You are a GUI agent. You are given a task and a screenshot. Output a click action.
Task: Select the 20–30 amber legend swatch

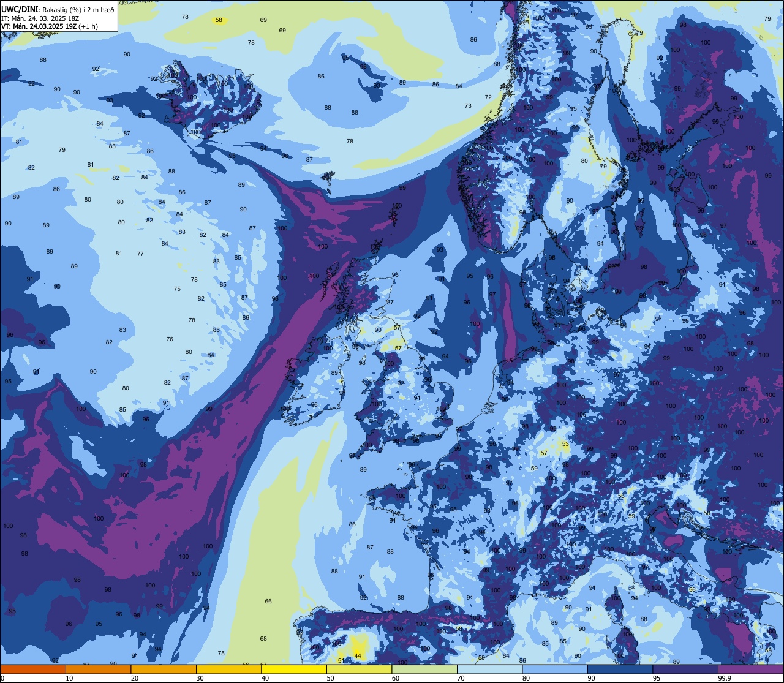click(x=164, y=669)
